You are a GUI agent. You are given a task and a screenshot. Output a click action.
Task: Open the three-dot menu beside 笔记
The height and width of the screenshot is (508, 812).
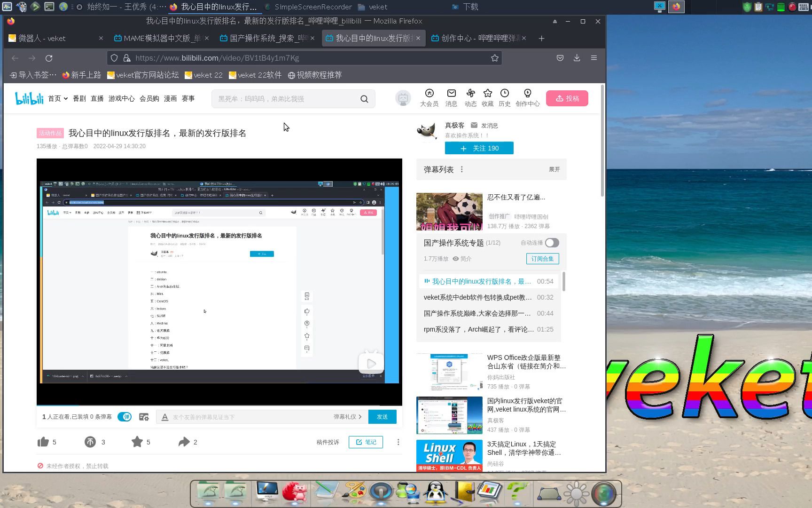pyautogui.click(x=398, y=442)
